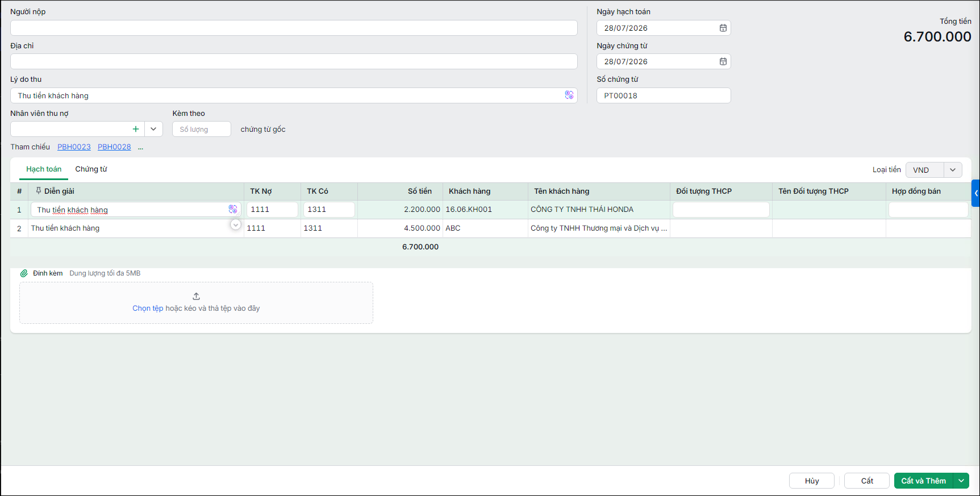Image resolution: width=980 pixels, height=496 pixels.
Task: Open calendar for Ngày hạch toán
Action: point(723,28)
